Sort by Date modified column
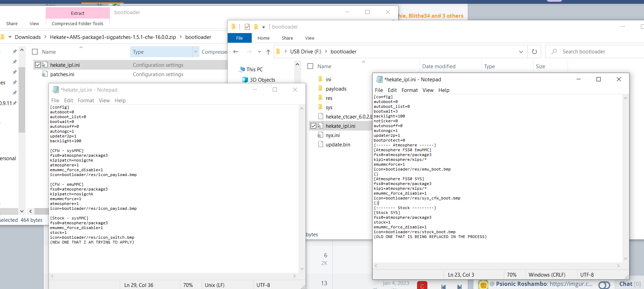The width and height of the screenshot is (644, 289). pyautogui.click(x=439, y=66)
